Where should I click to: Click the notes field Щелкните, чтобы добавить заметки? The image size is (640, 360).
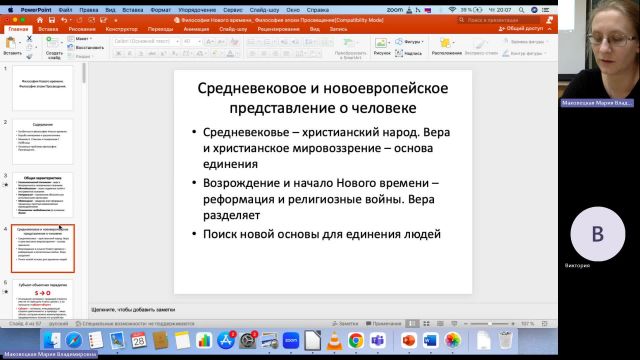pos(133,310)
